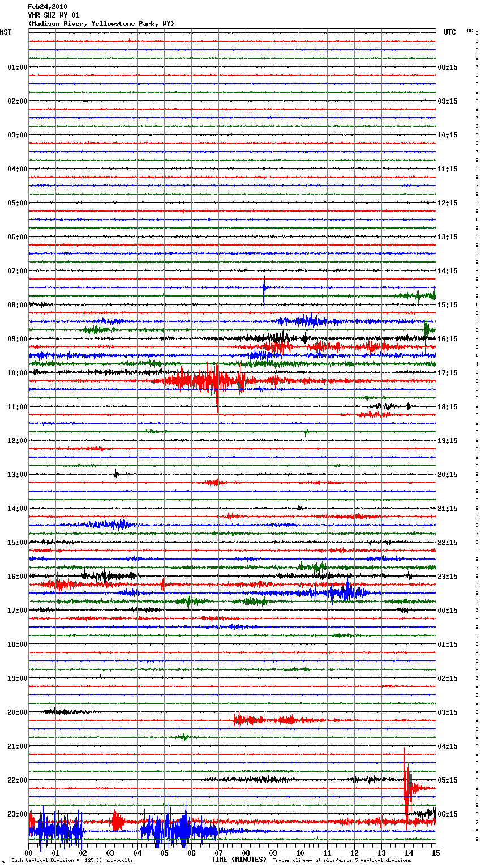Select MST time label '13:00'
The height and width of the screenshot is (868, 481).
(18, 475)
